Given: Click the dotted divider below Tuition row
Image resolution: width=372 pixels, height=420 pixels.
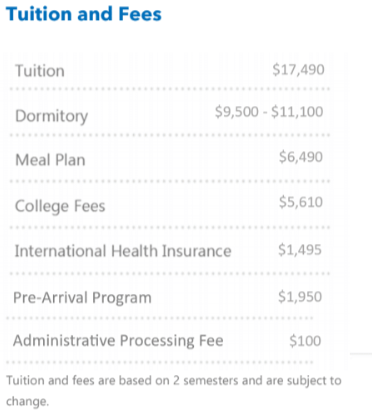Looking at the screenshot, I should 170,89.
